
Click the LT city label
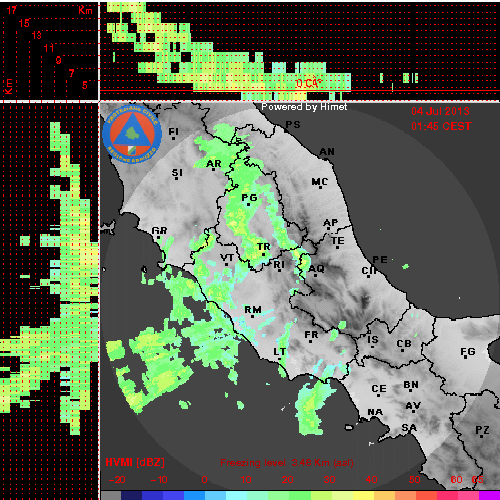click(x=279, y=352)
